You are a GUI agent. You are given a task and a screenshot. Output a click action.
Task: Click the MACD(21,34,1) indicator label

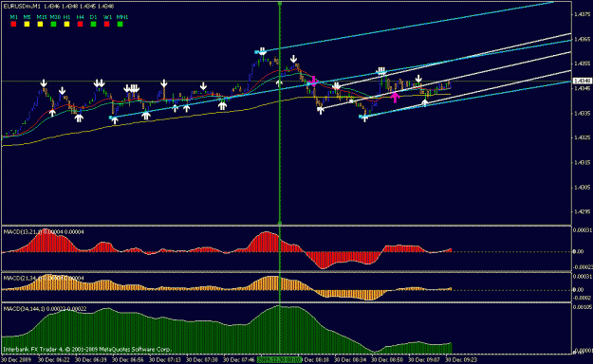tap(44, 278)
